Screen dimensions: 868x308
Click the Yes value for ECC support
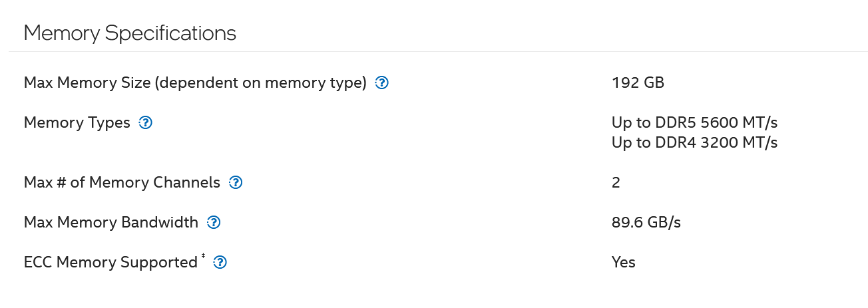click(624, 262)
